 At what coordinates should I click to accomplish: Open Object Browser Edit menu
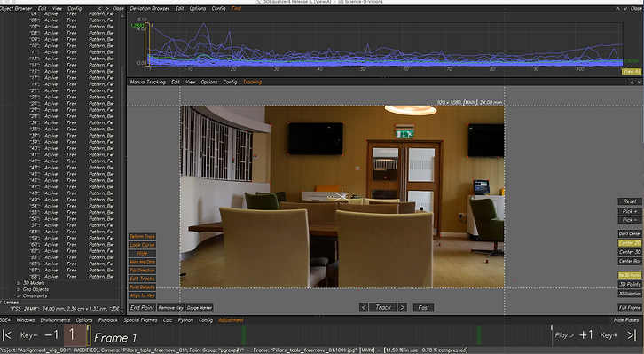[x=43, y=8]
